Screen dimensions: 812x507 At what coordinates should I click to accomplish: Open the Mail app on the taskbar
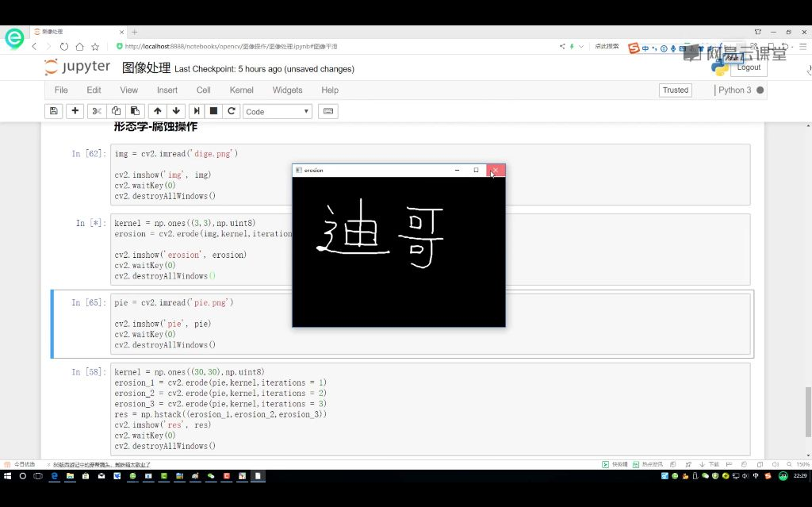tap(101, 476)
